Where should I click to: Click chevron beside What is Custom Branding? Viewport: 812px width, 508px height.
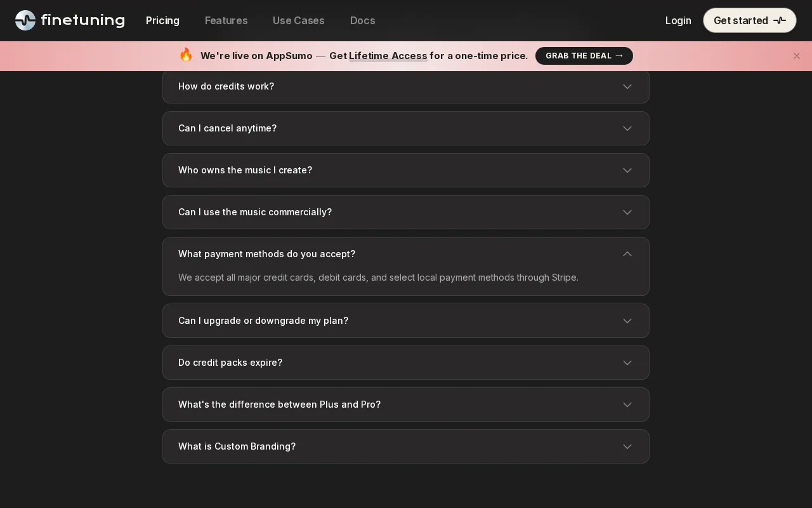(627, 446)
